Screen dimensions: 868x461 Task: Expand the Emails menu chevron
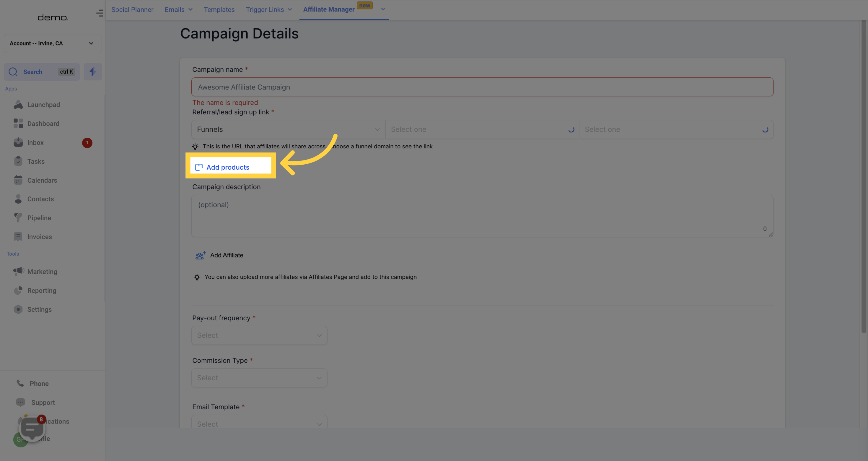[x=190, y=9]
